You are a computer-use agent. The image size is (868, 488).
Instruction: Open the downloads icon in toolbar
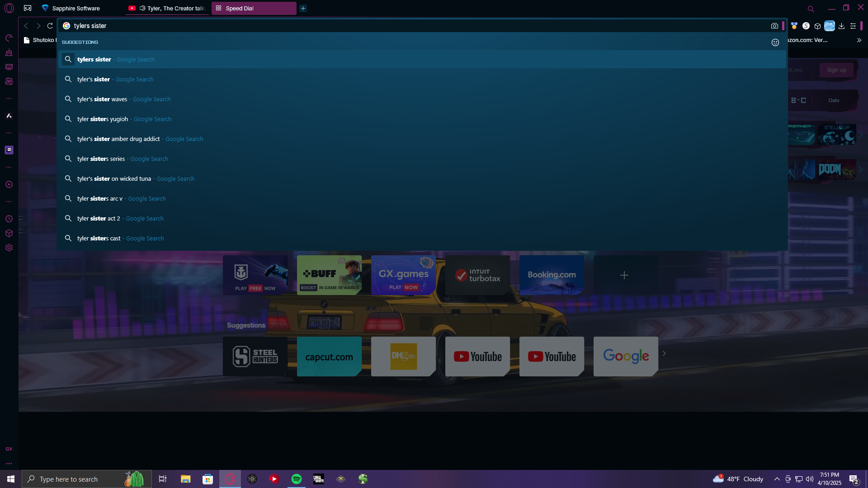841,26
